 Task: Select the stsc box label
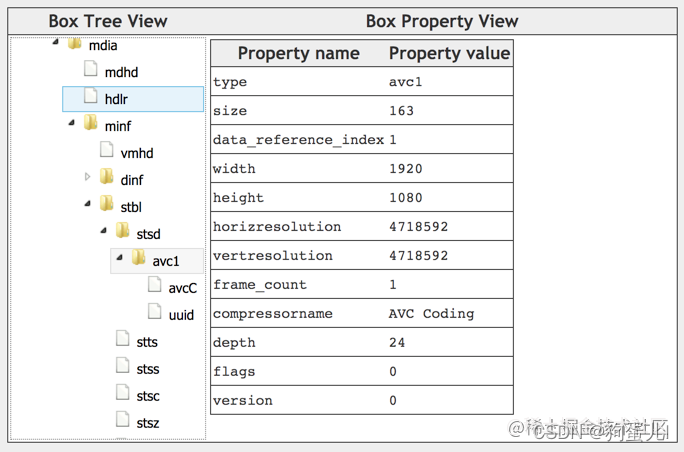click(148, 397)
